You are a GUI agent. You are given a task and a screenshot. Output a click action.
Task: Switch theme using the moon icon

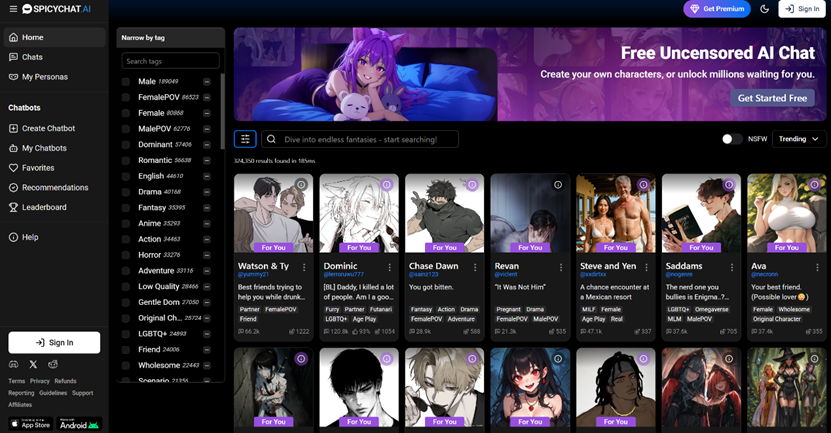coord(765,9)
